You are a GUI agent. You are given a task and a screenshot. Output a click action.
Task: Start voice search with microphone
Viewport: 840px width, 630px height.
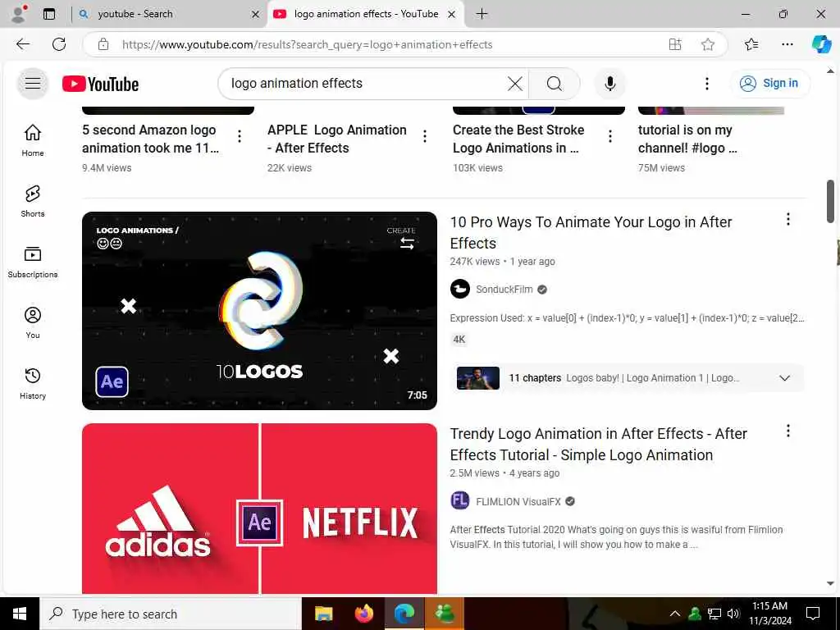point(609,84)
